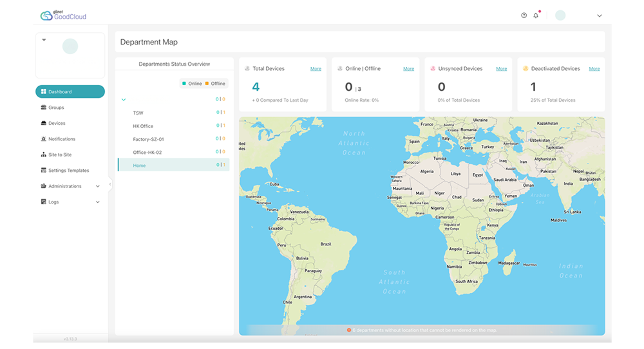Click the GoodCloud logo

click(x=63, y=15)
